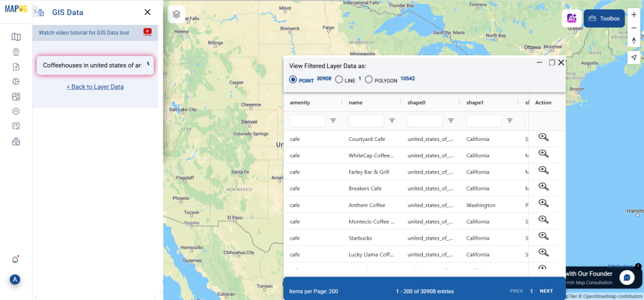Image resolution: width=644 pixels, height=300 pixels.
Task: Focus the shape0 filter input
Action: [x=425, y=121]
